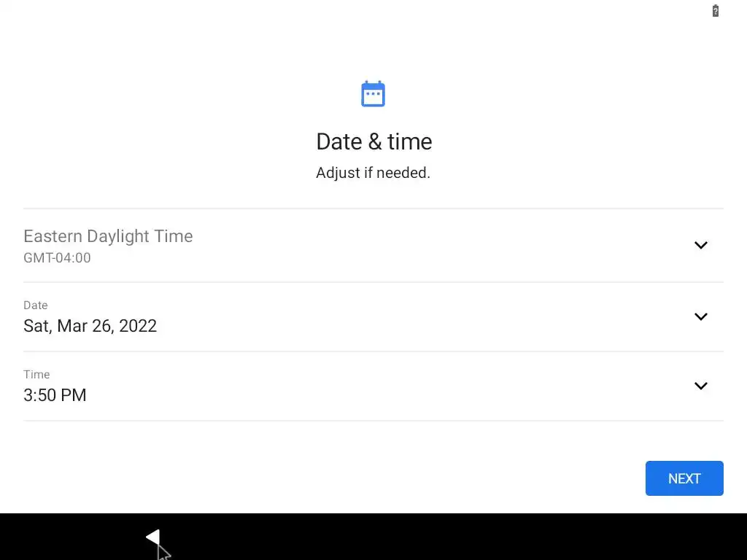747x560 pixels.
Task: Click the blue calendar icon above the heading
Action: click(x=373, y=94)
